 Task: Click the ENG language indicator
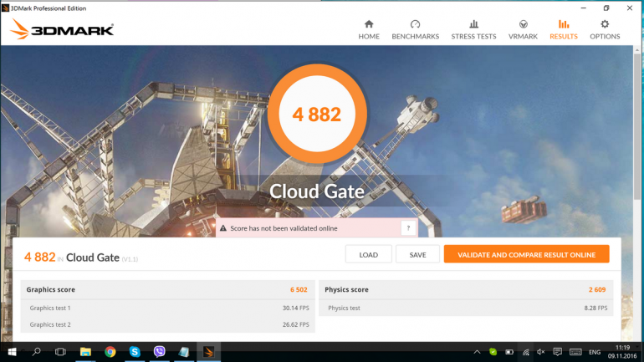tap(595, 352)
